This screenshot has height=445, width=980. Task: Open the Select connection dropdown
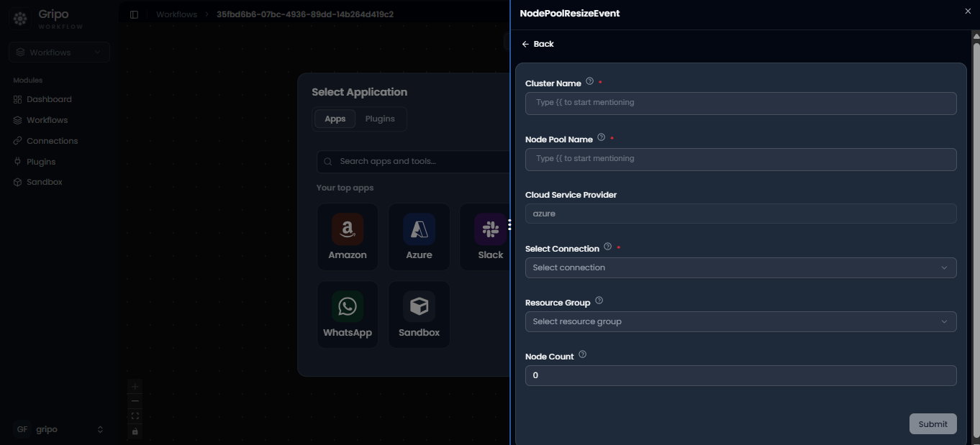740,267
